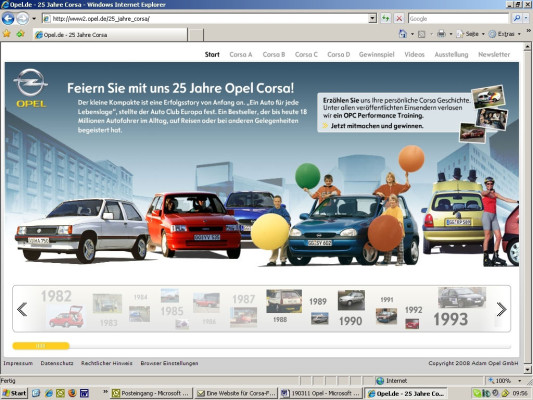Click the red Stop loading icon
Screen dimensions: 533x400
click(399, 18)
